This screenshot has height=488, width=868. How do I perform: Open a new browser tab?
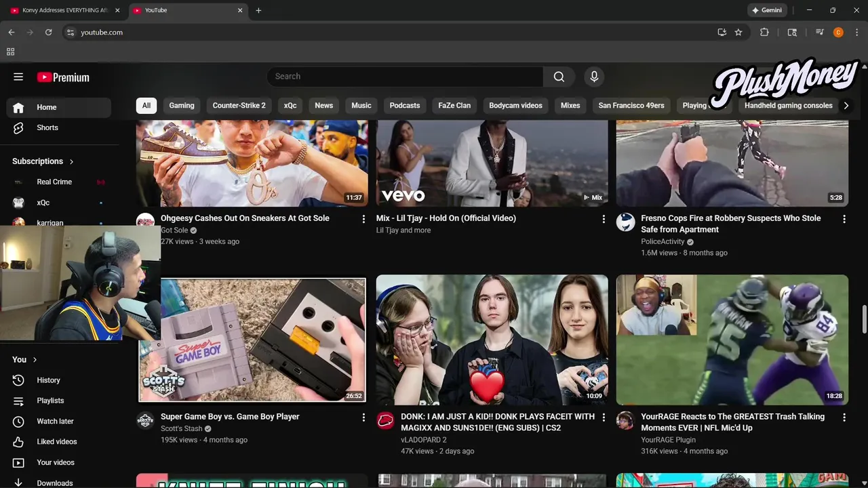click(x=258, y=10)
